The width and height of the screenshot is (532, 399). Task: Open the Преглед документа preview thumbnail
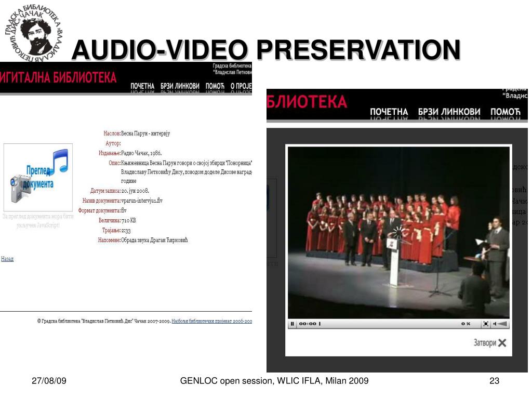click(38, 177)
